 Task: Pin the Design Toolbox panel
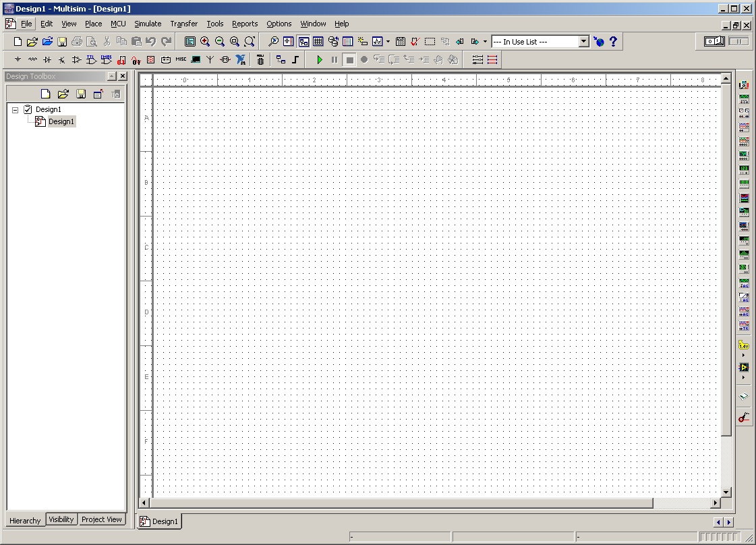tap(112, 76)
